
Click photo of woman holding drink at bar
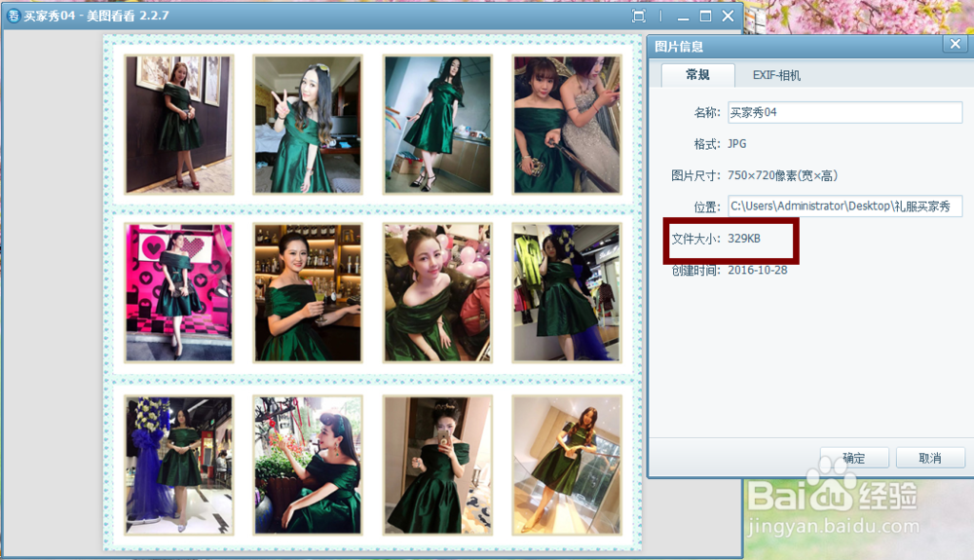coord(308,292)
